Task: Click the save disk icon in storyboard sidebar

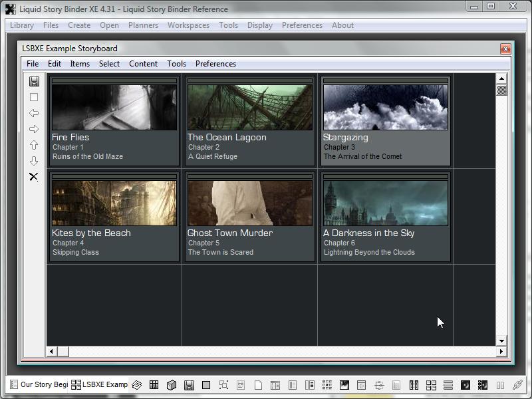Action: pyautogui.click(x=34, y=81)
